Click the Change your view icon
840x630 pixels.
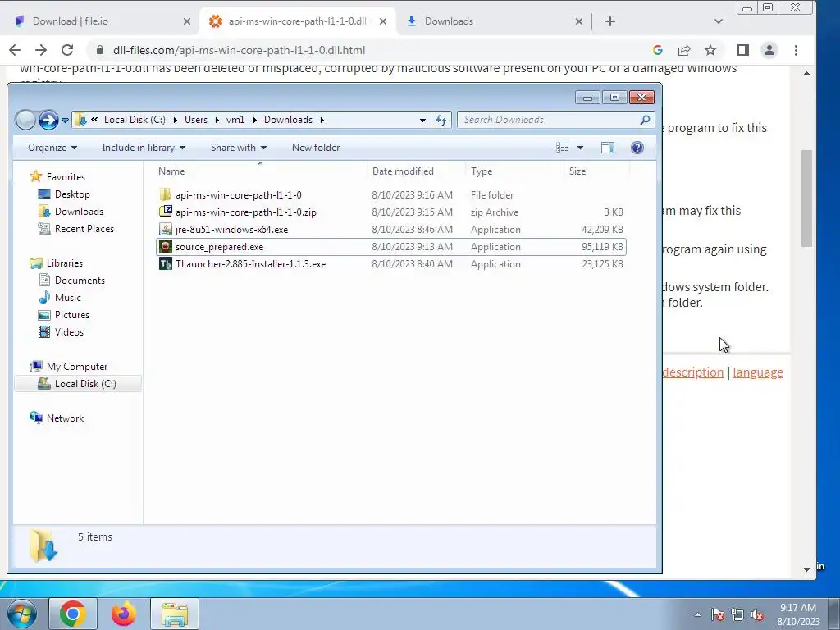click(x=562, y=148)
